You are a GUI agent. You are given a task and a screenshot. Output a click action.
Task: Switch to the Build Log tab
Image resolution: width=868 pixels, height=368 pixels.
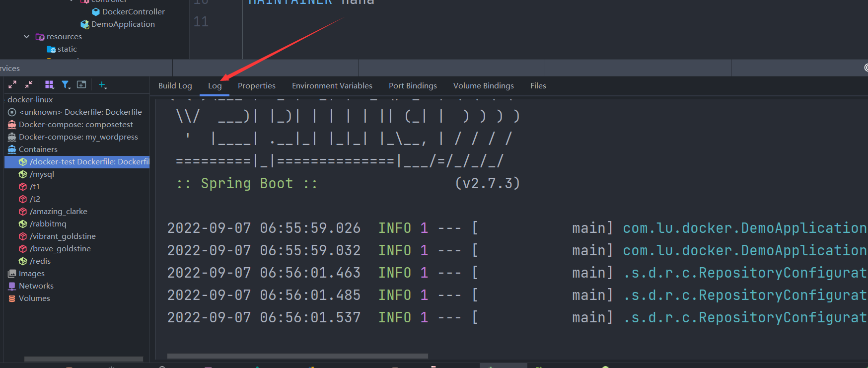[175, 86]
